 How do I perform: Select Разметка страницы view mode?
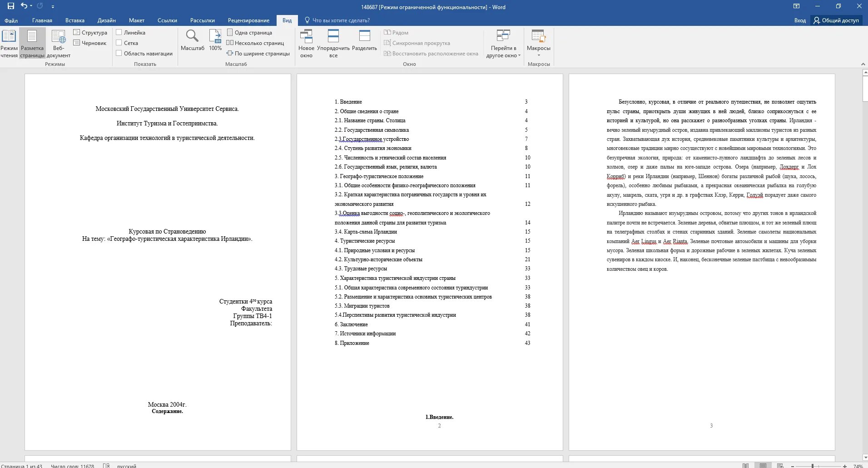pyautogui.click(x=32, y=44)
